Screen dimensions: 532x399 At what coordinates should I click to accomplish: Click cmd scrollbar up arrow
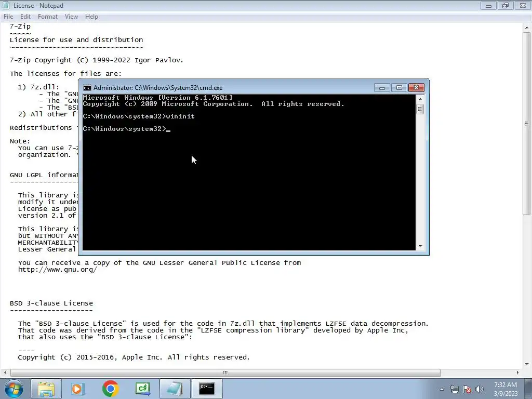coord(420,99)
